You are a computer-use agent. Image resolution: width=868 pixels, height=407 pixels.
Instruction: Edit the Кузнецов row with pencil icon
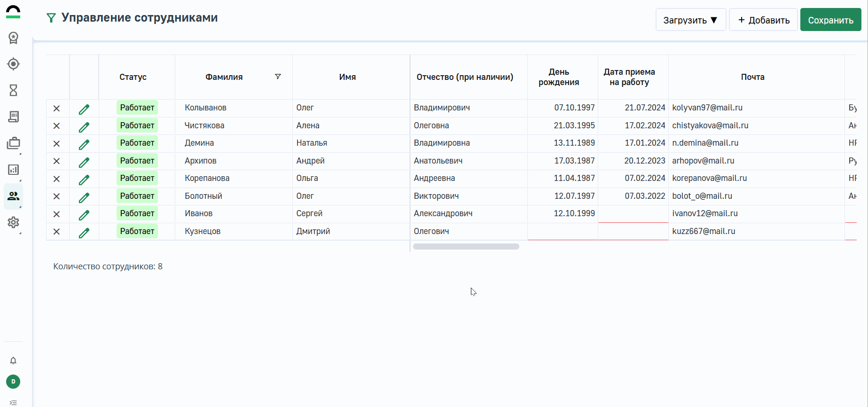[84, 233]
